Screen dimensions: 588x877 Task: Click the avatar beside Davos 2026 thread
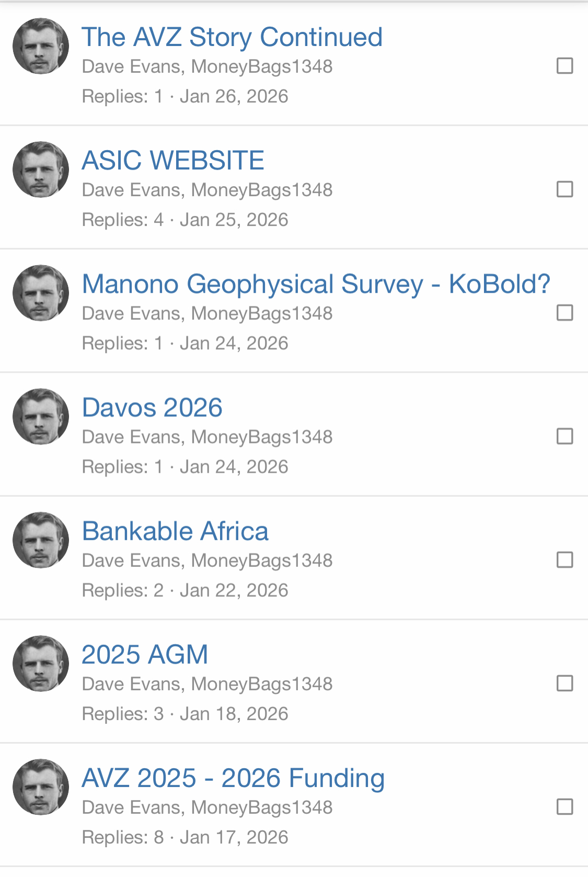tap(41, 417)
